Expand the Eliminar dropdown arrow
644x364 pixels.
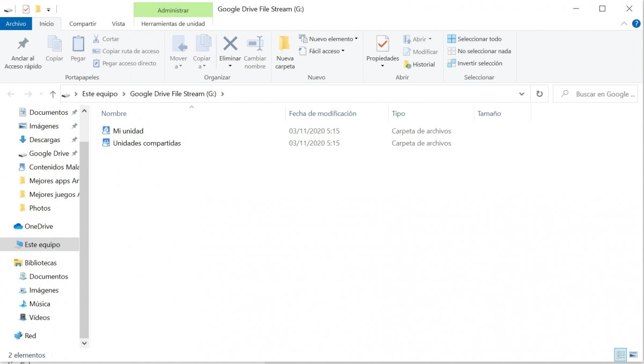pos(230,66)
